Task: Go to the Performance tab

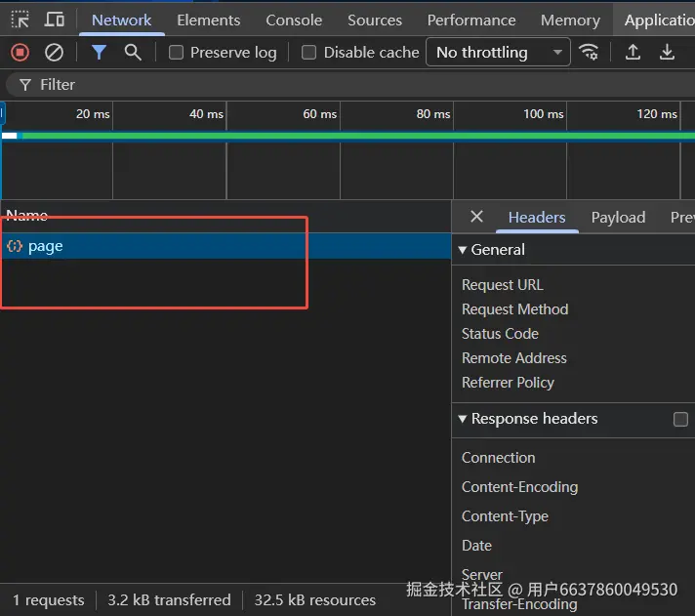Action: [x=471, y=21]
